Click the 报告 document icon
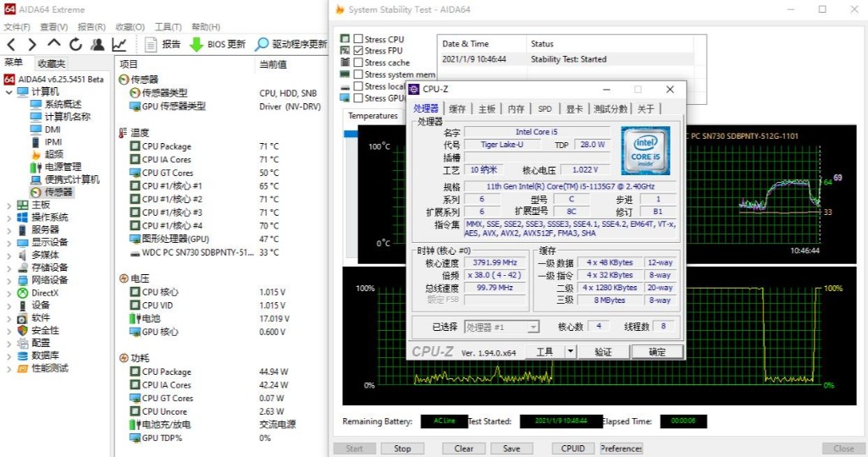The image size is (868, 457). pos(151,45)
